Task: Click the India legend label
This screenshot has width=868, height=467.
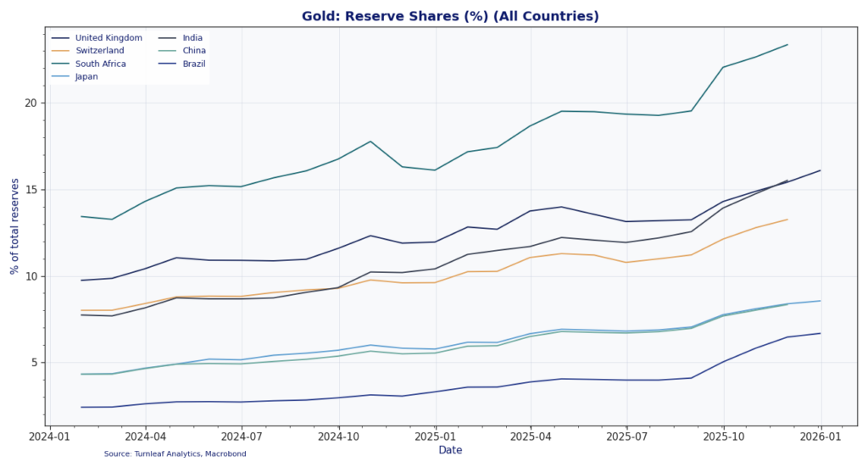Action: 192,38
